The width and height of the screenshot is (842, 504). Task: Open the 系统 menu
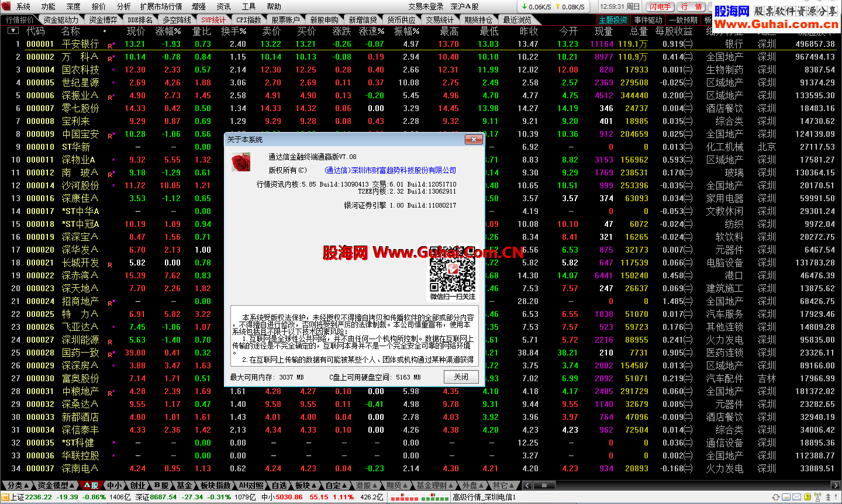[x=23, y=6]
